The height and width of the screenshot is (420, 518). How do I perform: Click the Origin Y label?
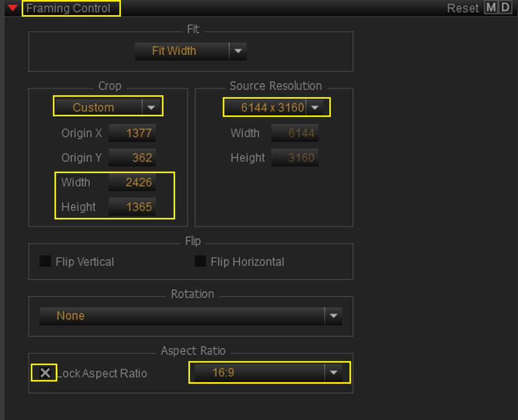(x=81, y=157)
